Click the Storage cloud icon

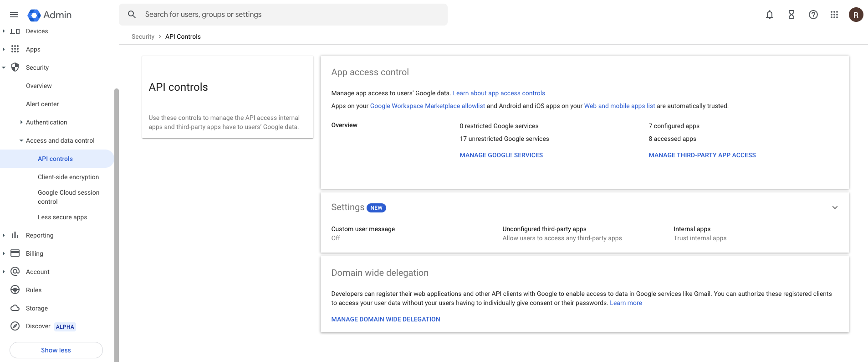tap(15, 308)
